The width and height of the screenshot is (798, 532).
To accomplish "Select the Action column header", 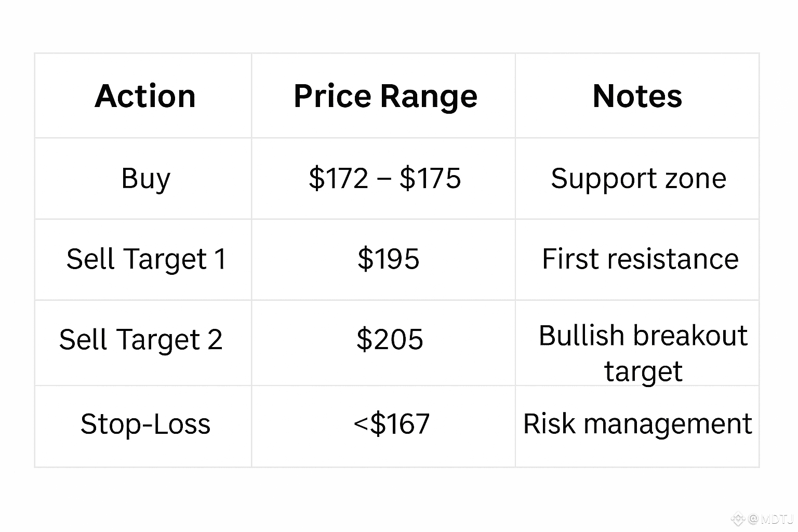I will pos(145,96).
